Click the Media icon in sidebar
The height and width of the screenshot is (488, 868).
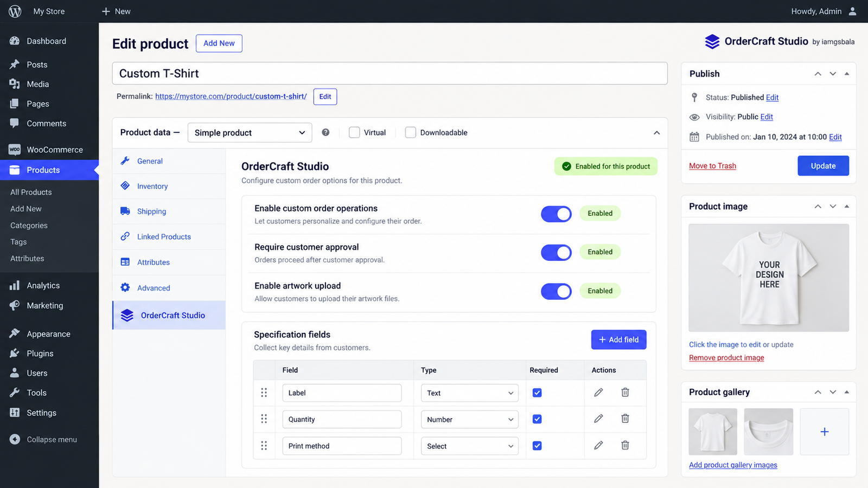(x=15, y=84)
